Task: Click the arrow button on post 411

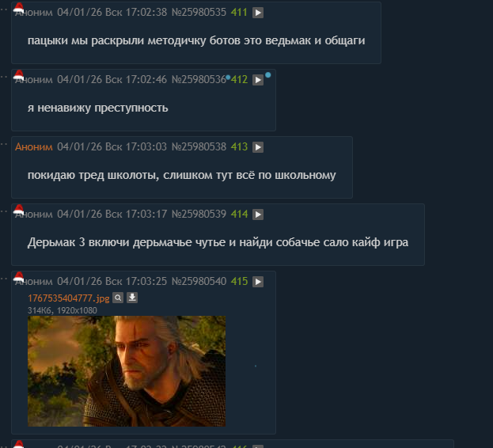Action: point(258,13)
